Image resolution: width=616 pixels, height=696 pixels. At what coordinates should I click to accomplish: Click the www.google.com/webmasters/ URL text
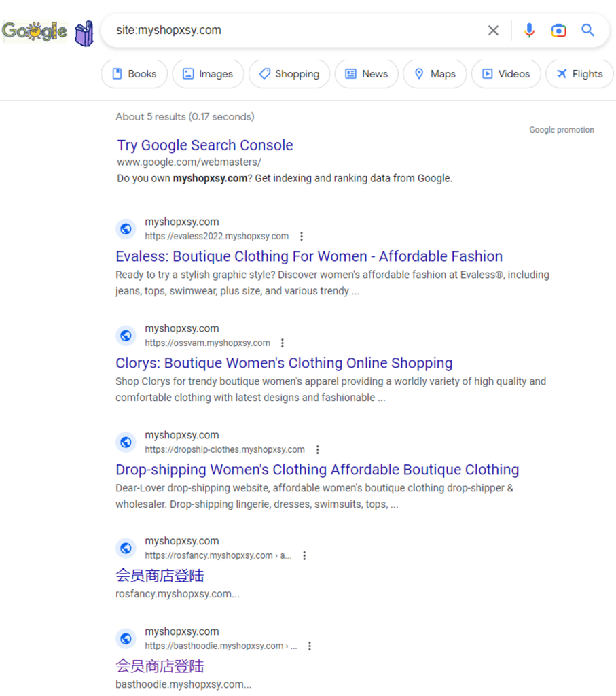pyautogui.click(x=189, y=162)
